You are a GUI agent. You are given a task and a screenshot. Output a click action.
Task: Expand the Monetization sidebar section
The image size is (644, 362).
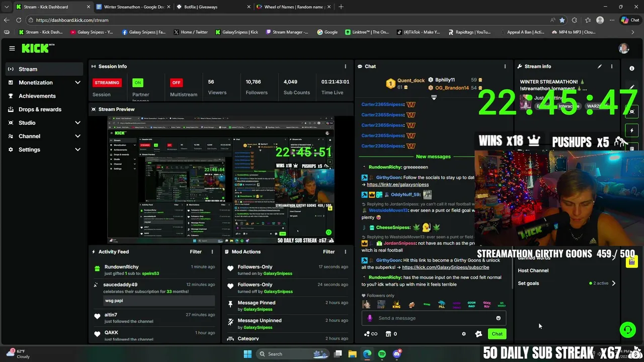click(x=77, y=82)
